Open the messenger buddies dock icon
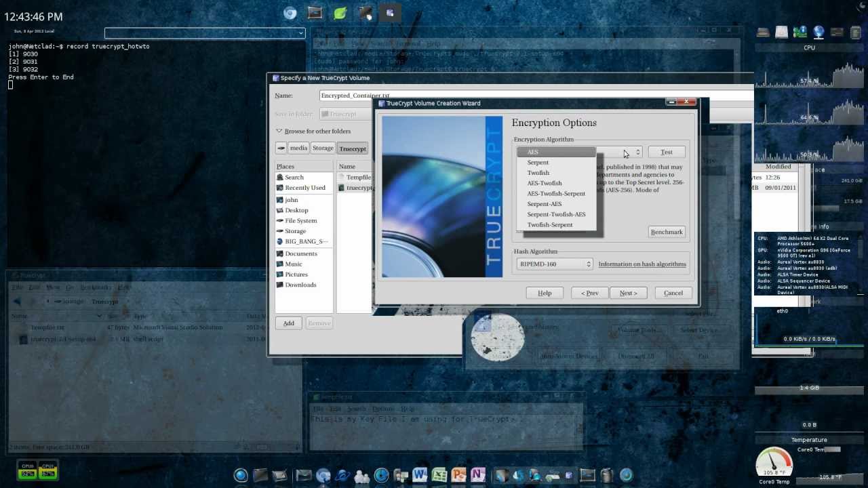The height and width of the screenshot is (488, 868). tap(361, 476)
